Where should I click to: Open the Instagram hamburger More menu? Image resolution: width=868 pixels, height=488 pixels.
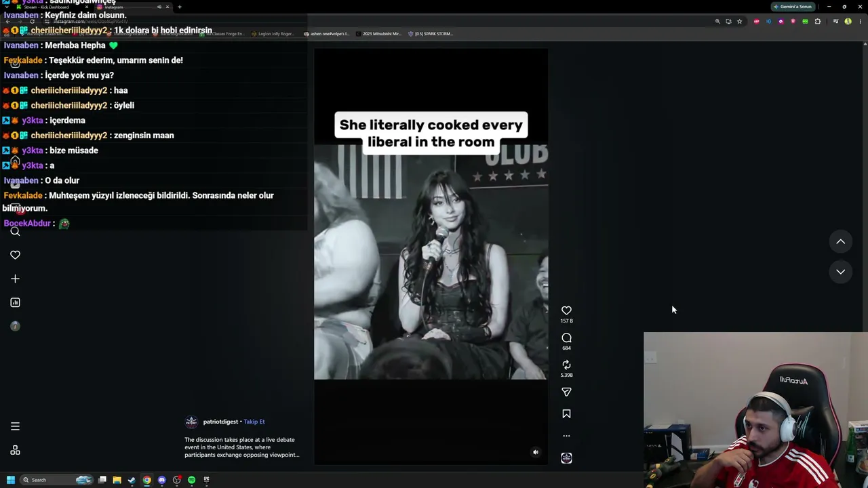tap(15, 426)
